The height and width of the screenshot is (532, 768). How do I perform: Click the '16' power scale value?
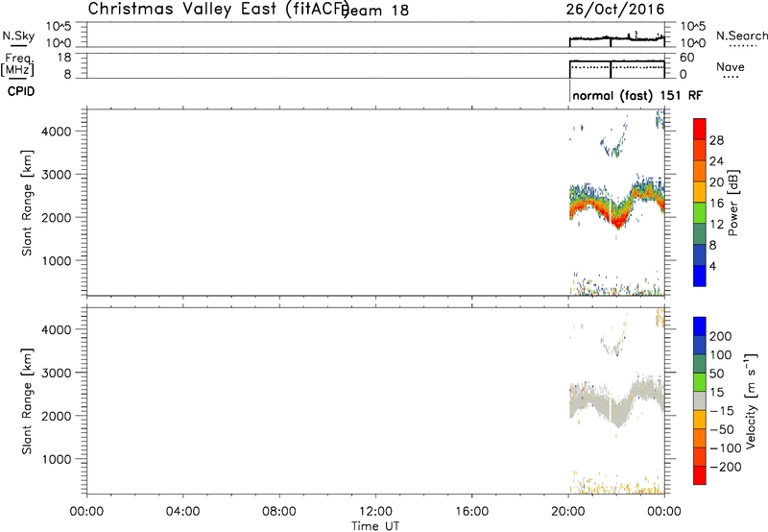point(716,204)
